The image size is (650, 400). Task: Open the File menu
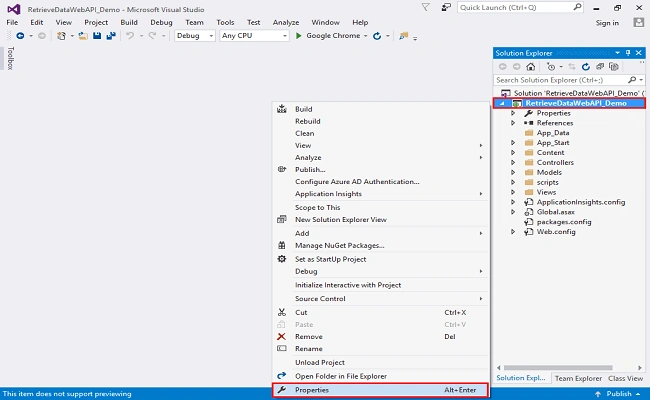pos(12,22)
